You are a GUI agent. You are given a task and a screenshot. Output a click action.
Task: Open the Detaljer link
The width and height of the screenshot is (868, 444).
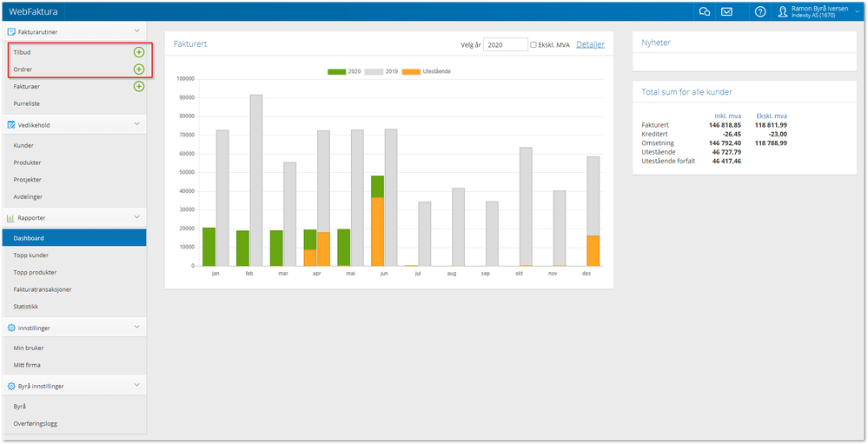(x=591, y=44)
